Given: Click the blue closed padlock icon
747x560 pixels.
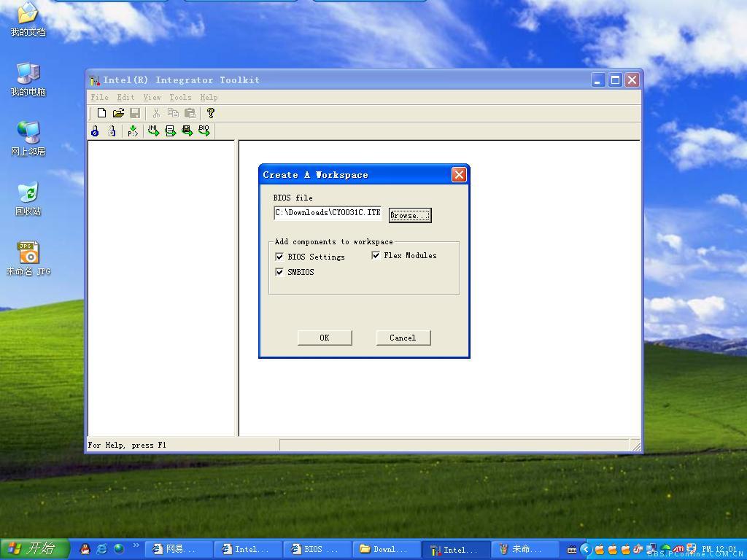Looking at the screenshot, I should click(x=95, y=131).
